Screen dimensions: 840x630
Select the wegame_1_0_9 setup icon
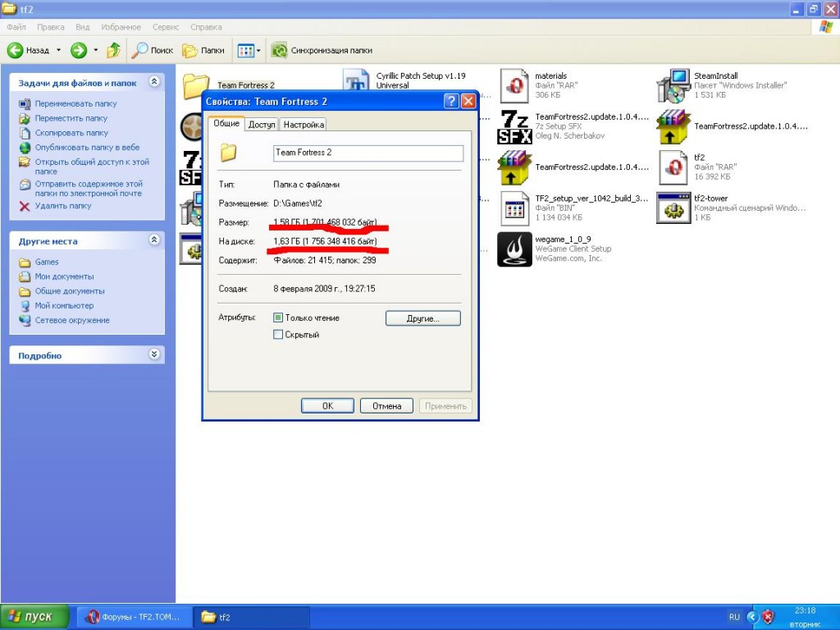coord(515,249)
